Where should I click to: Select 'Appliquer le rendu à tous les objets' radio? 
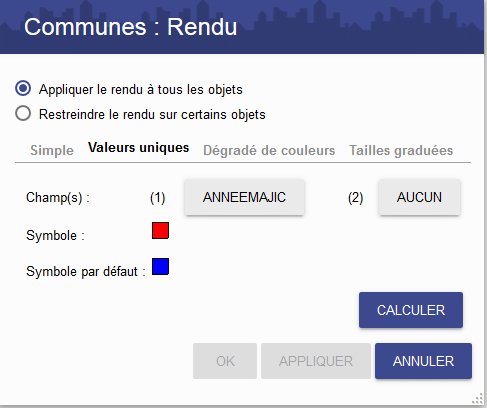click(x=23, y=88)
